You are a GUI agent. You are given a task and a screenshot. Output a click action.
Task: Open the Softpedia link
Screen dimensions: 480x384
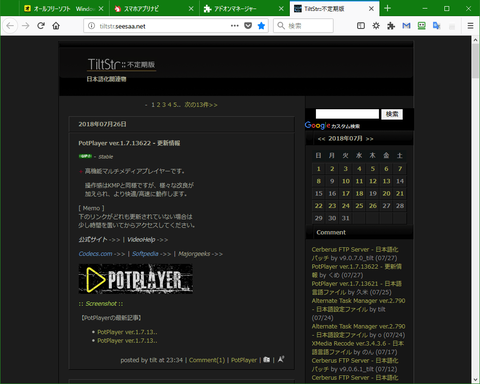[x=145, y=254]
